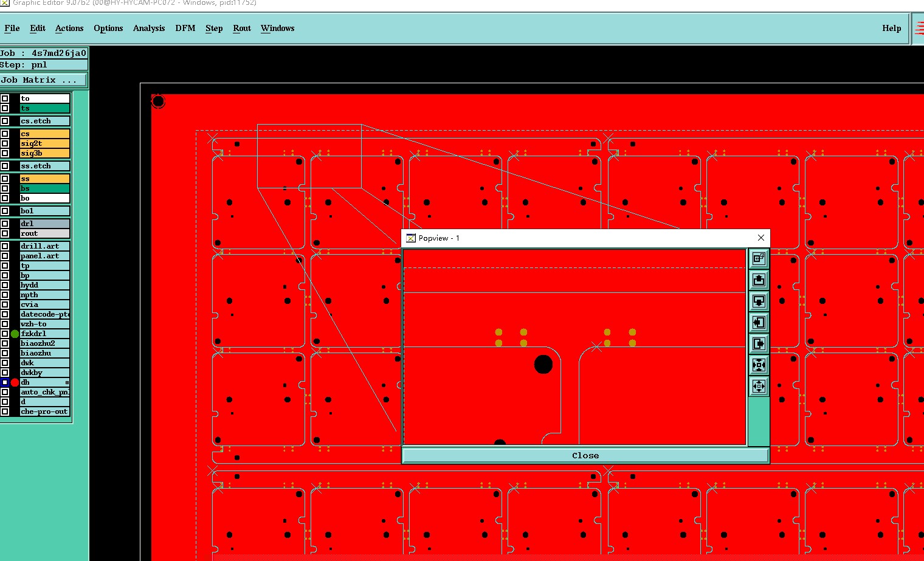Open the File menu
924x561 pixels.
[12, 28]
